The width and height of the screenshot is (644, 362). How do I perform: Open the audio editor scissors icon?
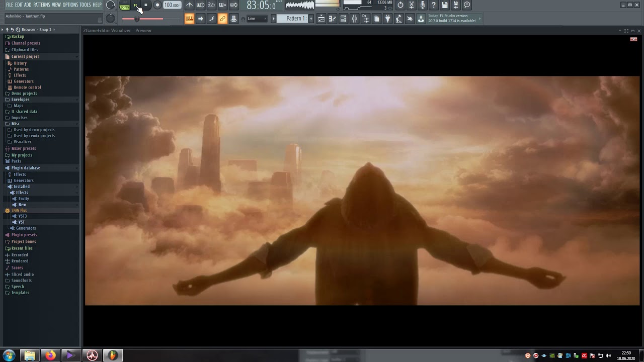tap(412, 5)
